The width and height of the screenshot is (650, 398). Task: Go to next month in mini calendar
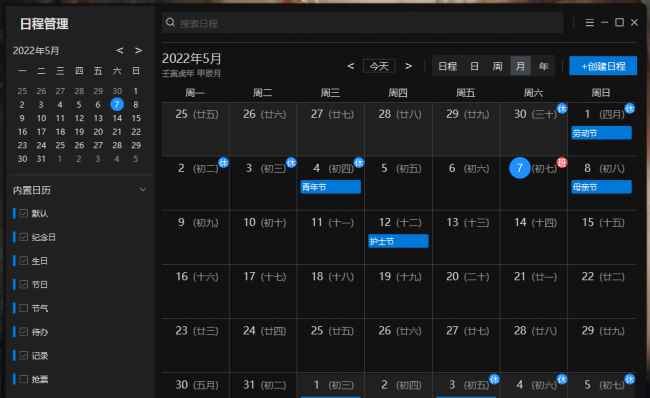tap(138, 51)
